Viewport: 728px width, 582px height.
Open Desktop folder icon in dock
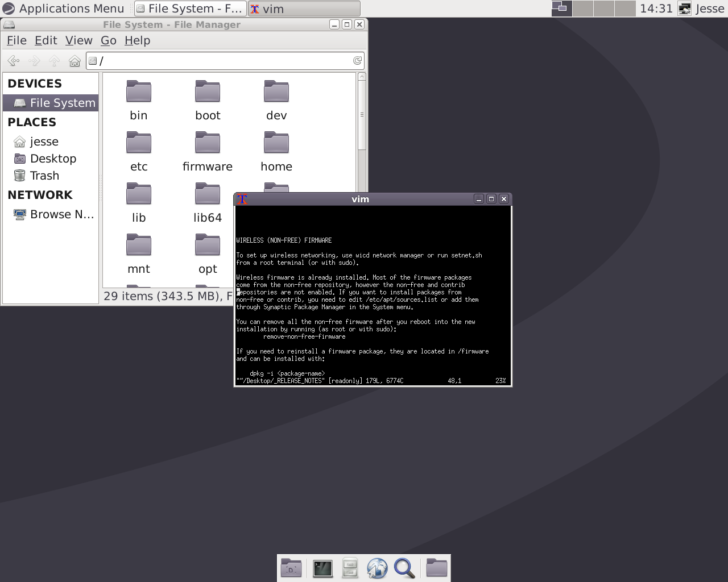pos(291,568)
